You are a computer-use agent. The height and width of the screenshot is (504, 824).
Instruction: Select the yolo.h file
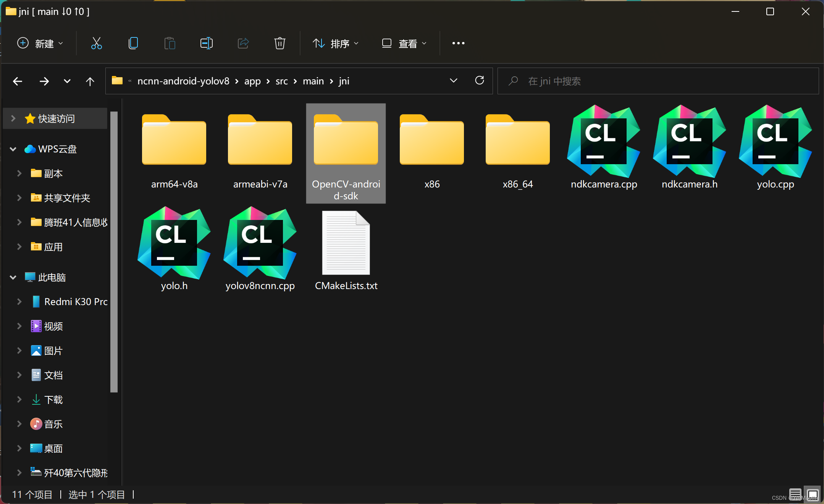174,249
